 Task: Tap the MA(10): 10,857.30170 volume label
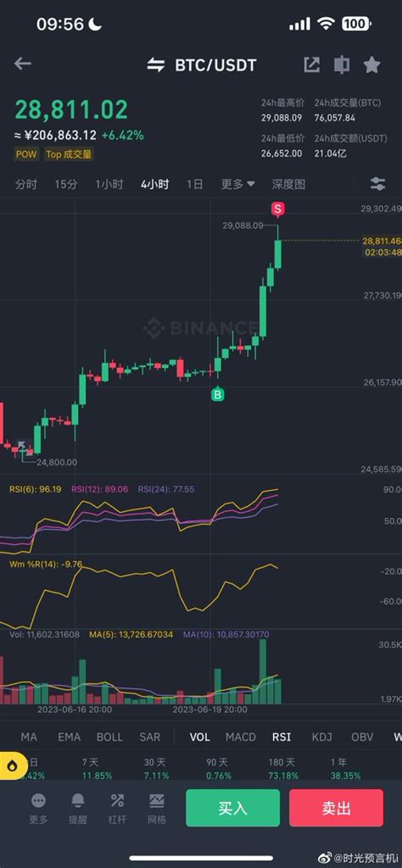pos(226,634)
